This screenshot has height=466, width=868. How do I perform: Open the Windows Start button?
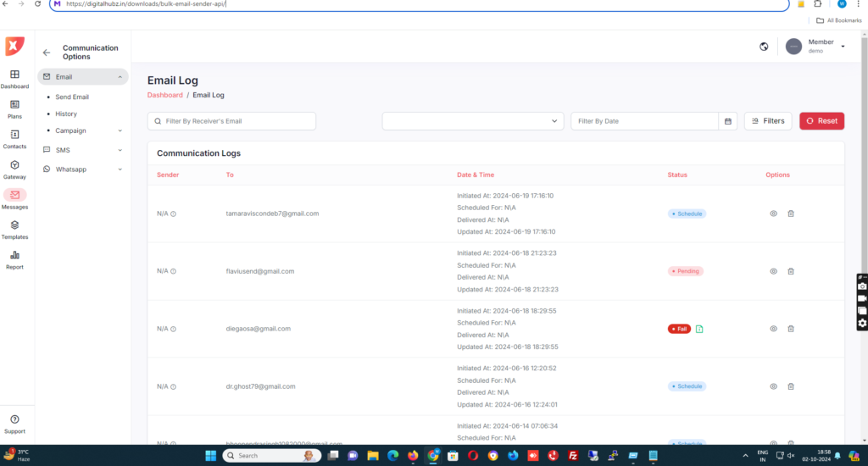point(210,456)
